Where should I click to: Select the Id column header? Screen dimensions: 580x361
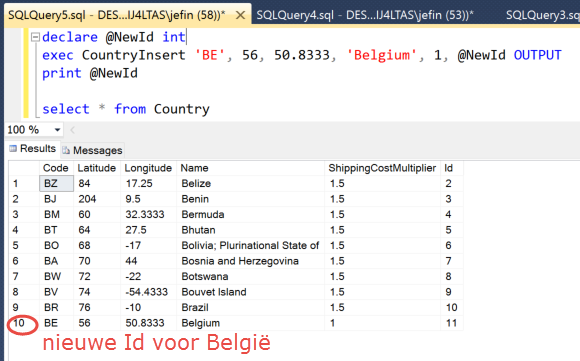pyautogui.click(x=452, y=168)
